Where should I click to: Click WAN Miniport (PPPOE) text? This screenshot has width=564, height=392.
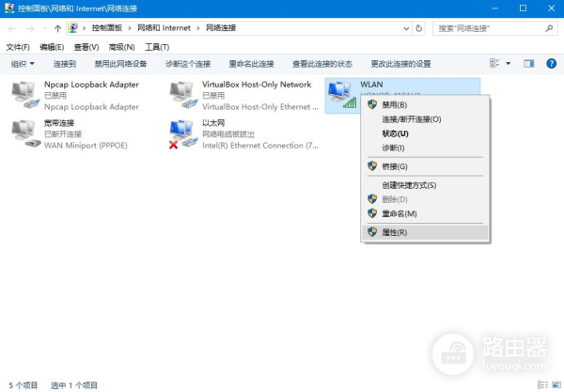[86, 146]
